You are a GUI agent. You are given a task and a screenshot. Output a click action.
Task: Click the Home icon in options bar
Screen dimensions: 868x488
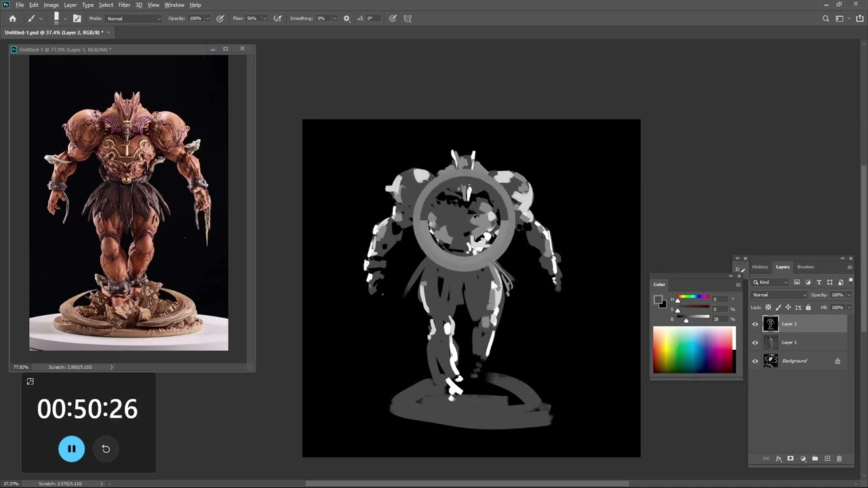click(12, 18)
